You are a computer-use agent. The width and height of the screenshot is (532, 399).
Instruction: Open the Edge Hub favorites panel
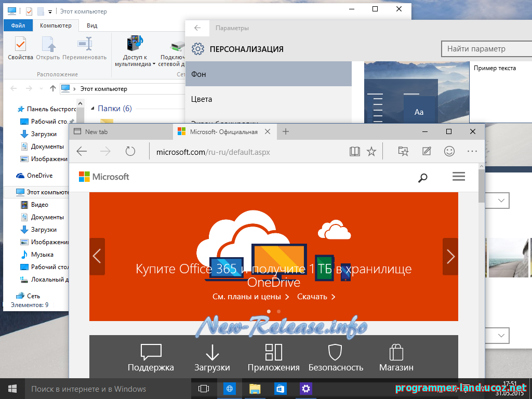(x=403, y=151)
